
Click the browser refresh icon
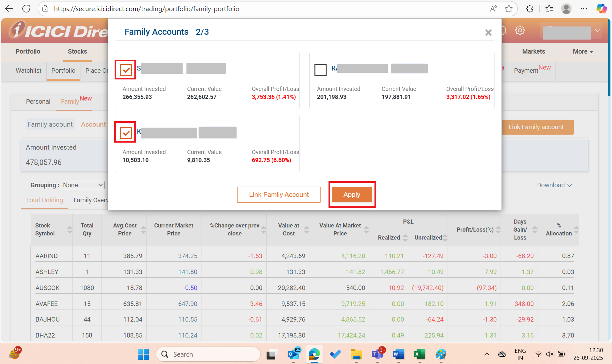click(26, 9)
